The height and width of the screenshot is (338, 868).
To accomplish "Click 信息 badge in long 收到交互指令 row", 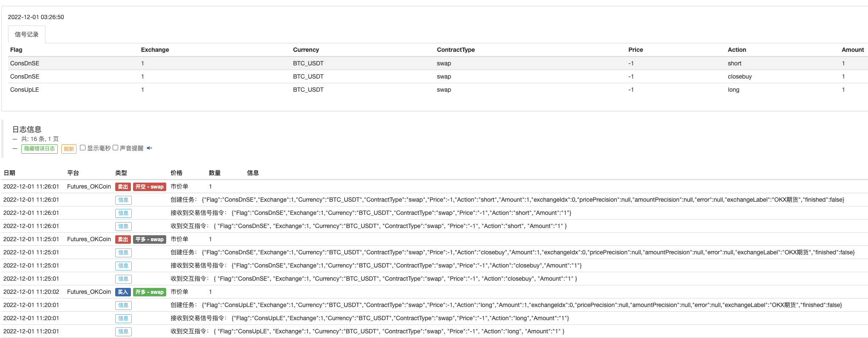I will click(x=123, y=332).
